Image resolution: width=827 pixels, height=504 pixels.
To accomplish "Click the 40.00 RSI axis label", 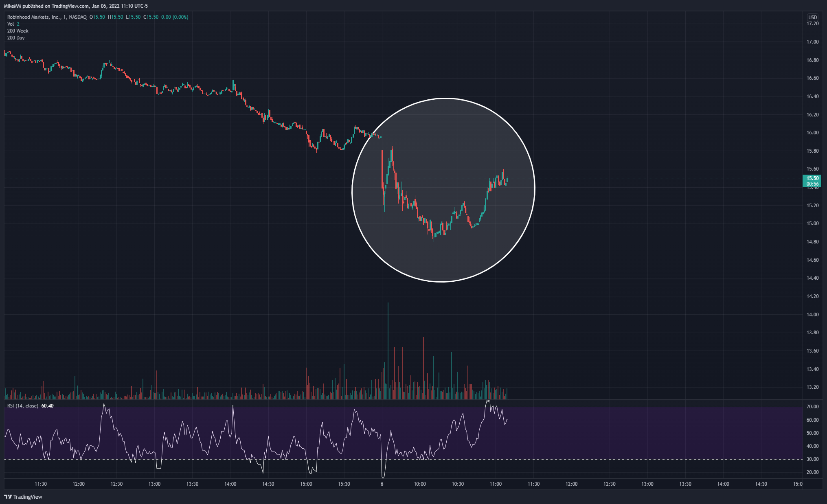I will pos(812,446).
